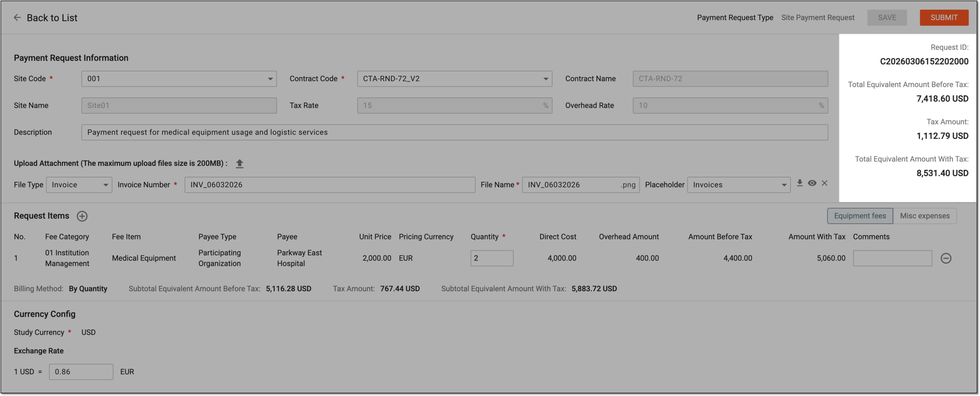980x396 pixels.
Task: Open the File Type Invoice dropdown
Action: (x=79, y=185)
